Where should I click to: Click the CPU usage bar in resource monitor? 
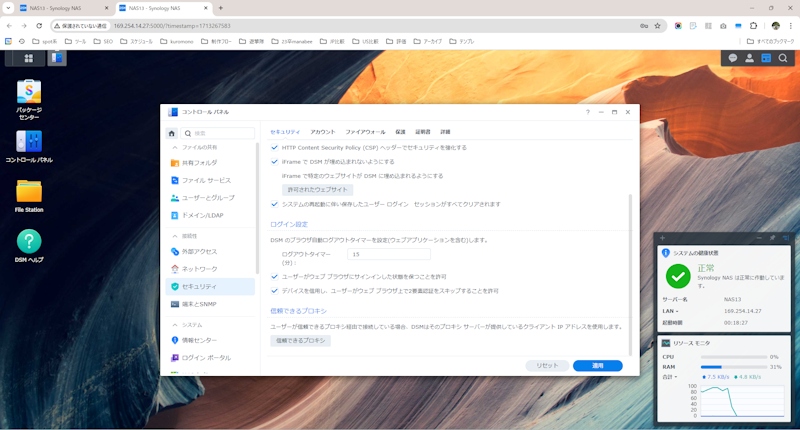(x=734, y=357)
